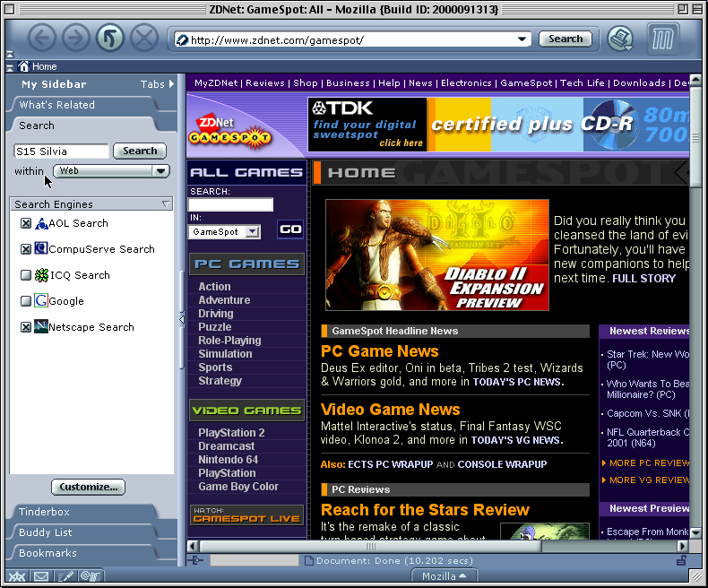The width and height of the screenshot is (708, 588).
Task: Click the online/offline connection icon in the status bar
Action: pyautogui.click(x=195, y=560)
